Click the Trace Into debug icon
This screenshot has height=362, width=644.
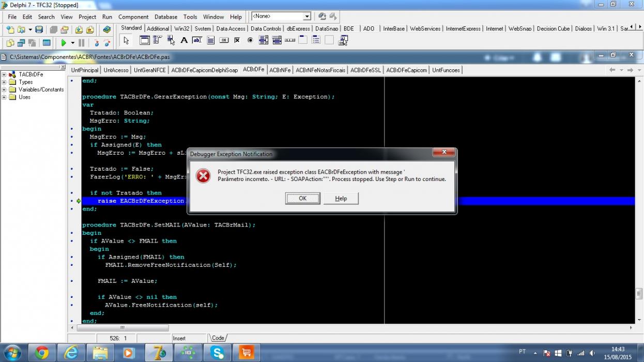tap(96, 43)
